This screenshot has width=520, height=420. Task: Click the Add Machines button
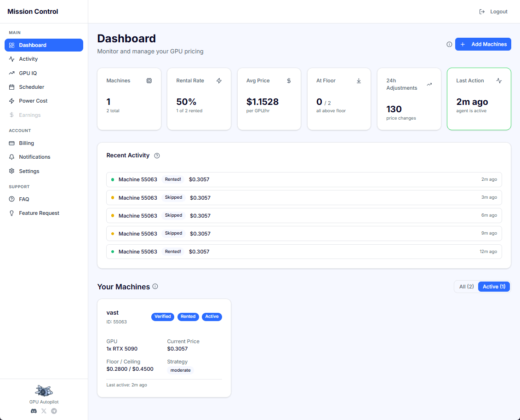coord(483,44)
